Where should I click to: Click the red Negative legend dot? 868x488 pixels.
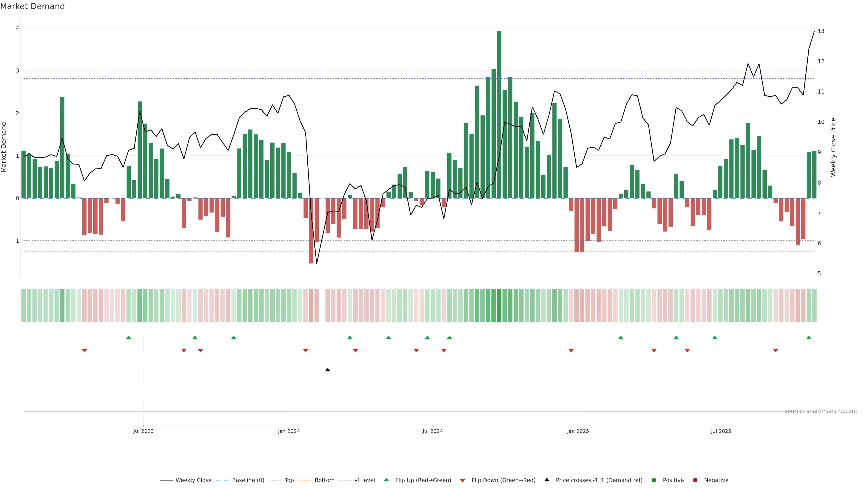tap(695, 480)
